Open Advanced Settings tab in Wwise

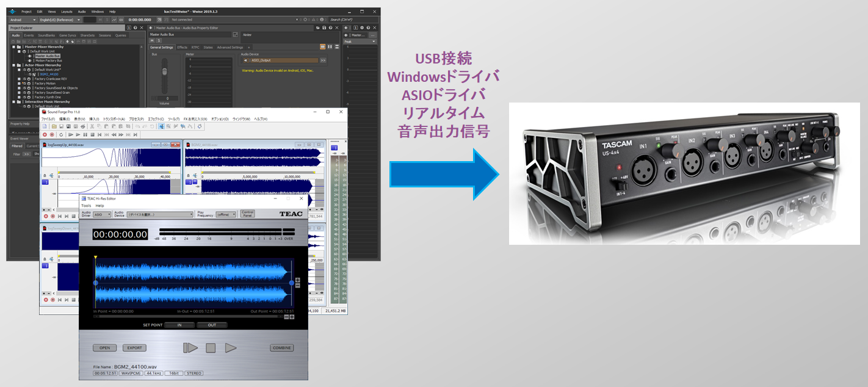pos(230,47)
